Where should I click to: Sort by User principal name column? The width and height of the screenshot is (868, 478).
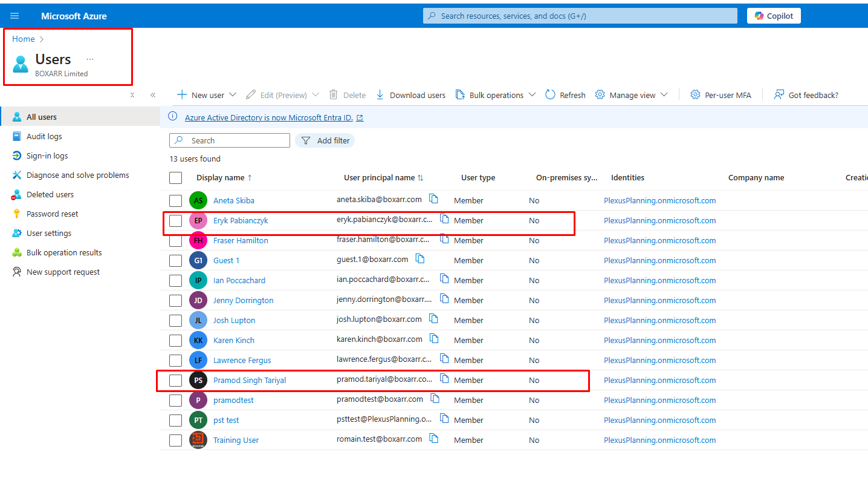point(384,177)
